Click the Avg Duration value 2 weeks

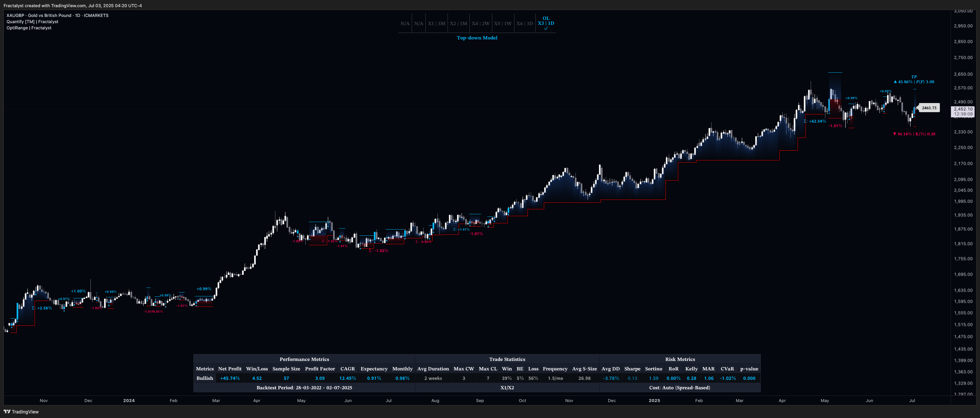(433, 378)
